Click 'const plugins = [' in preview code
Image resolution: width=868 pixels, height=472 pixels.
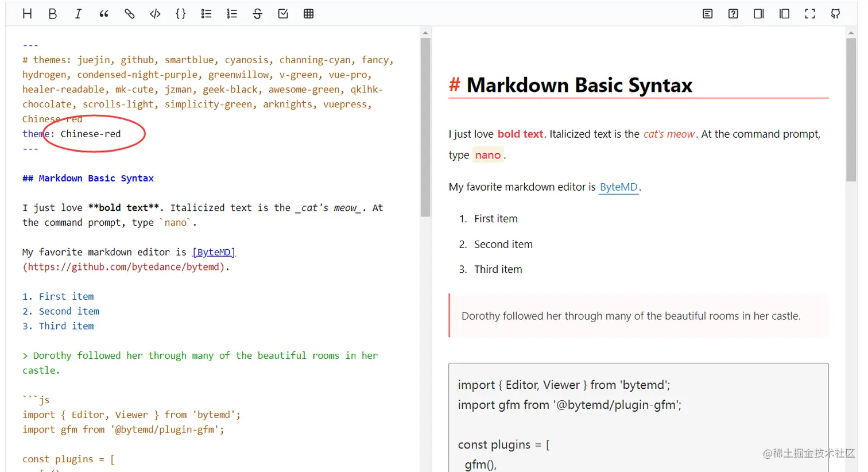(503, 445)
